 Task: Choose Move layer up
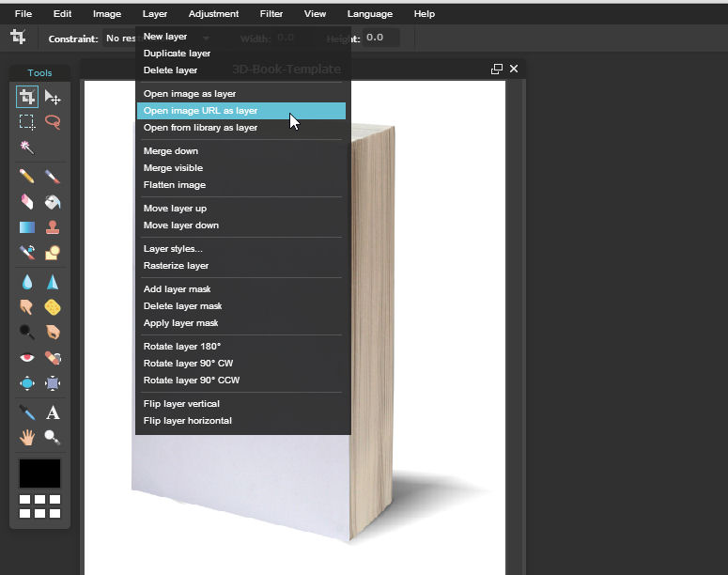[x=241, y=208]
